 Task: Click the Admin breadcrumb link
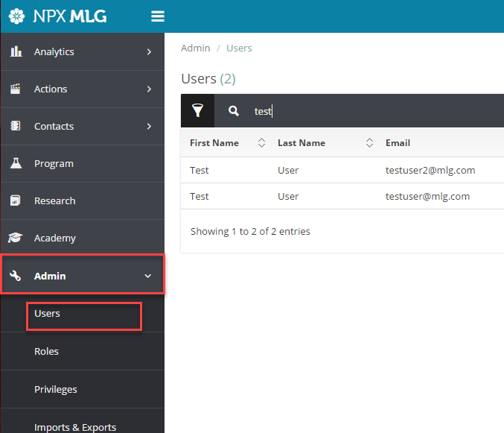tap(195, 48)
